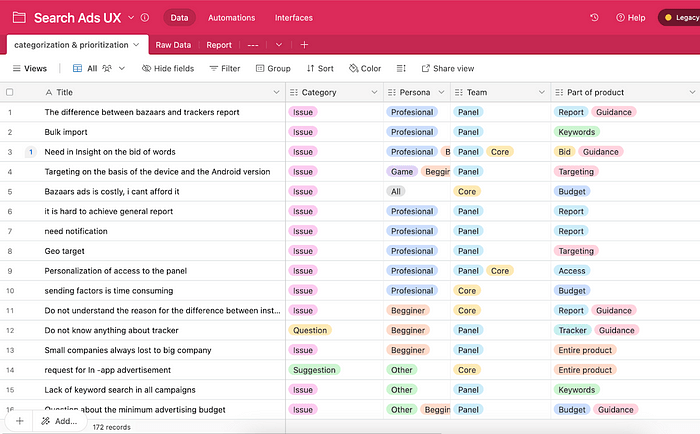Open the Title field dropdown arrow

[276, 92]
